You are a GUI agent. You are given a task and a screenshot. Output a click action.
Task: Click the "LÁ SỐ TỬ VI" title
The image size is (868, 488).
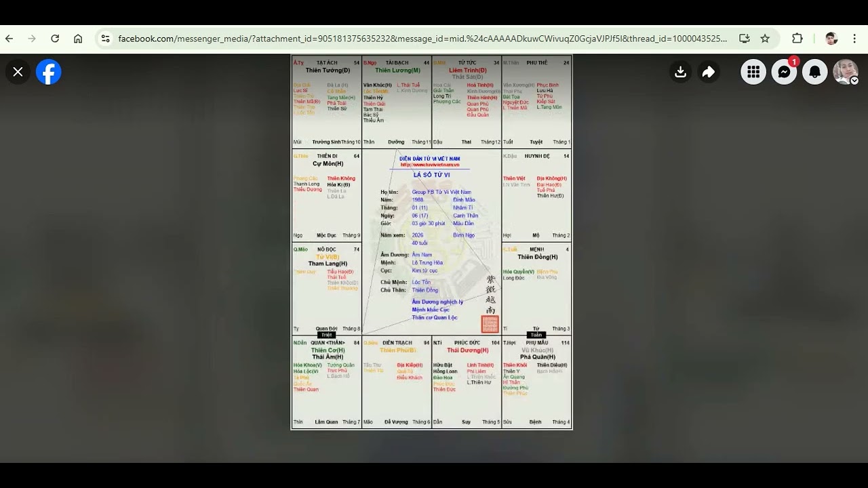click(431, 175)
